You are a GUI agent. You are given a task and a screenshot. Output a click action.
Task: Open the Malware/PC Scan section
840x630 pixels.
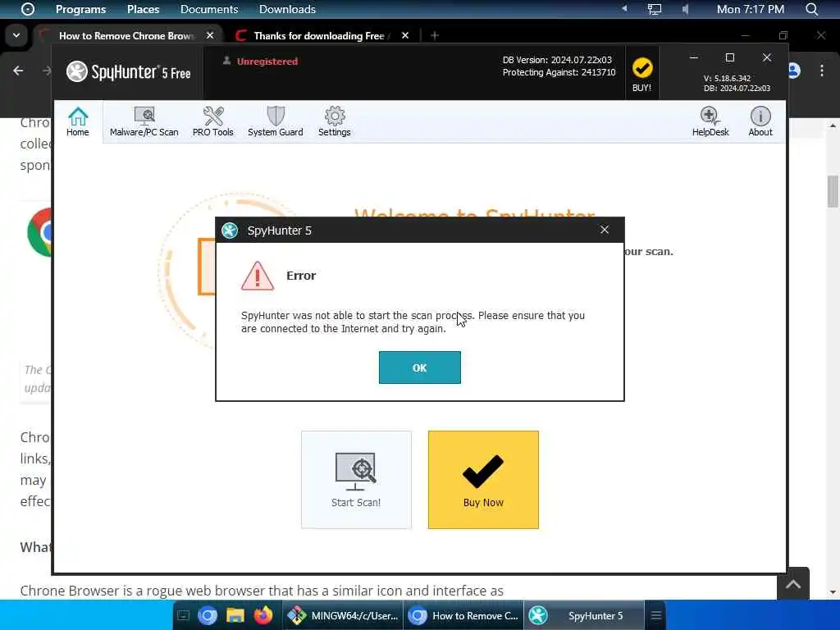click(x=144, y=122)
